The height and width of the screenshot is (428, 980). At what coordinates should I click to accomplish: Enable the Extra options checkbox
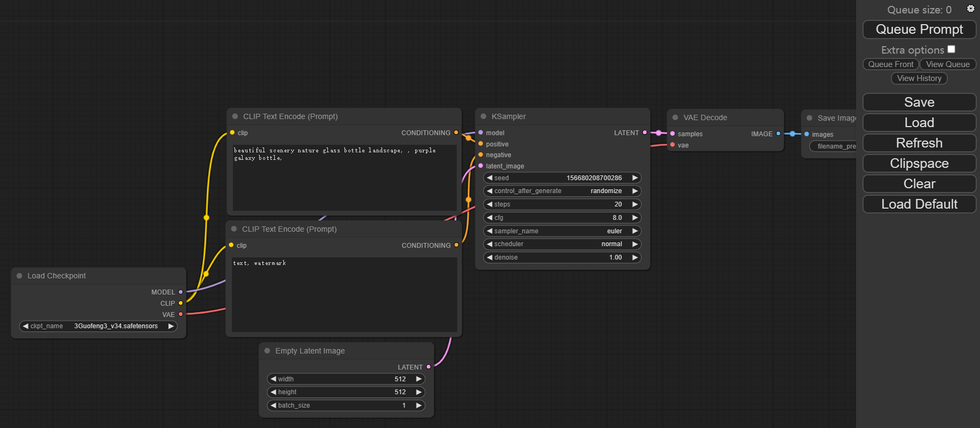pos(951,49)
